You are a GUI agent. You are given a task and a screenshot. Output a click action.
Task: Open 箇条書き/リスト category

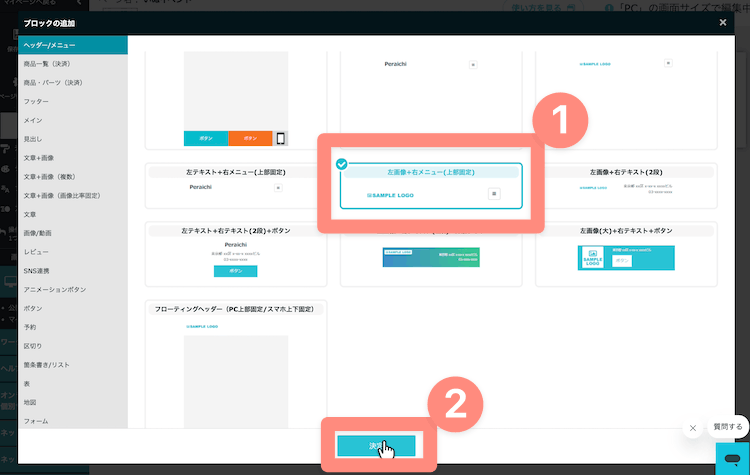(x=73, y=365)
